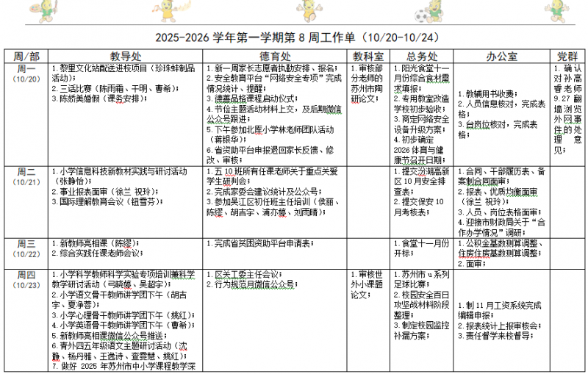588x374 pixels.
Task: Select the 总务处 column header
Action: [x=422, y=56]
